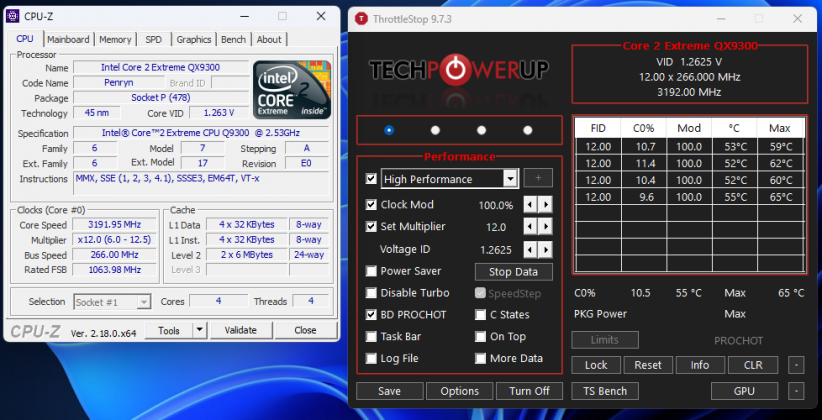This screenshot has width=822, height=420.
Task: Click the Validate button in CPU-Z
Action: coord(240,330)
